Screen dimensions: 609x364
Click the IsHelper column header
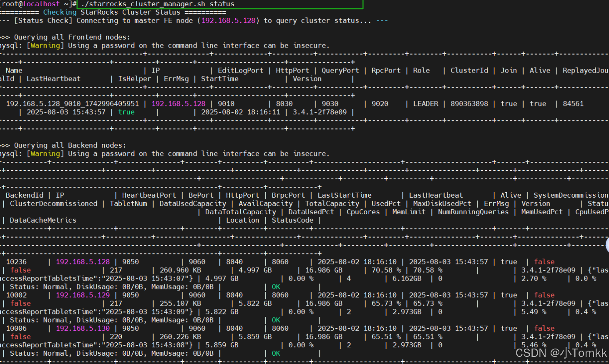point(134,79)
